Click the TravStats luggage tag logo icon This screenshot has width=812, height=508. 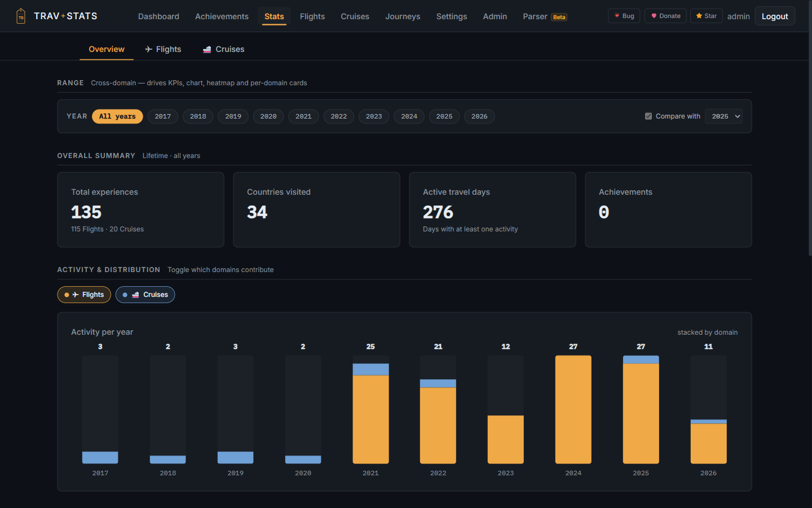tap(21, 16)
